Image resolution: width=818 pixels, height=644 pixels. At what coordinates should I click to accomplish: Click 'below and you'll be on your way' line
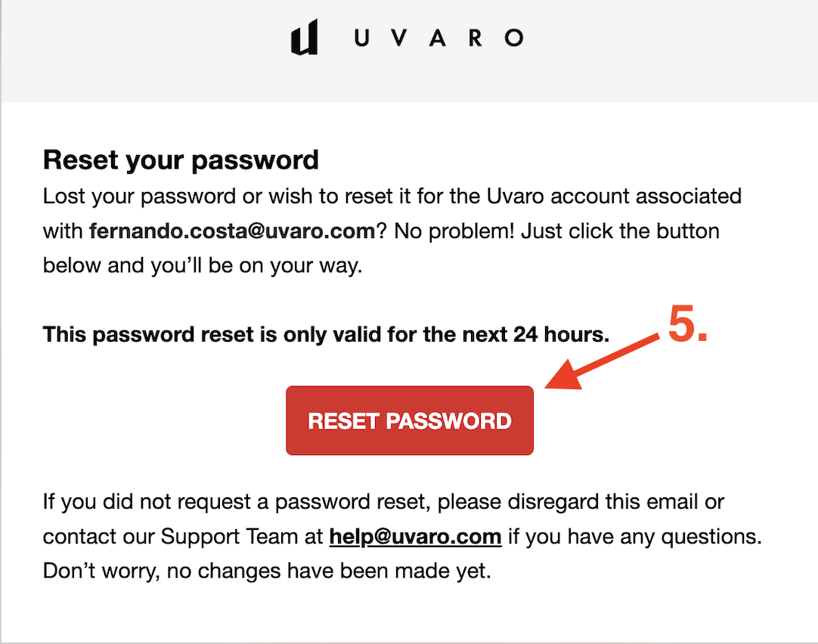point(203,265)
